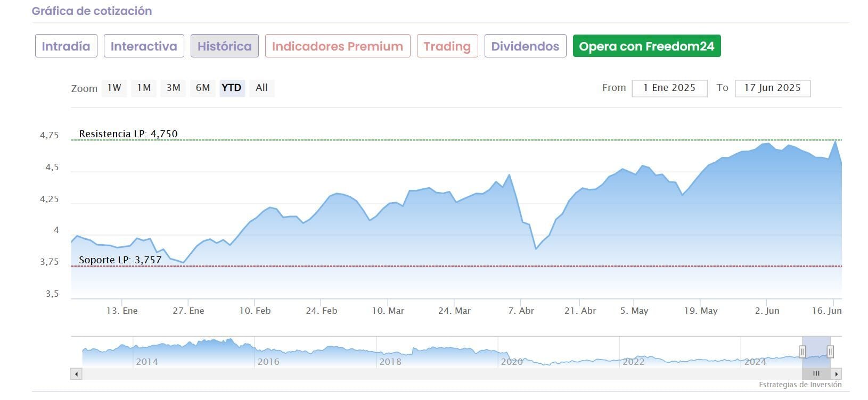Click the Opera con Freedom24 button
Viewport: 868px width, 400px height.
click(x=646, y=46)
